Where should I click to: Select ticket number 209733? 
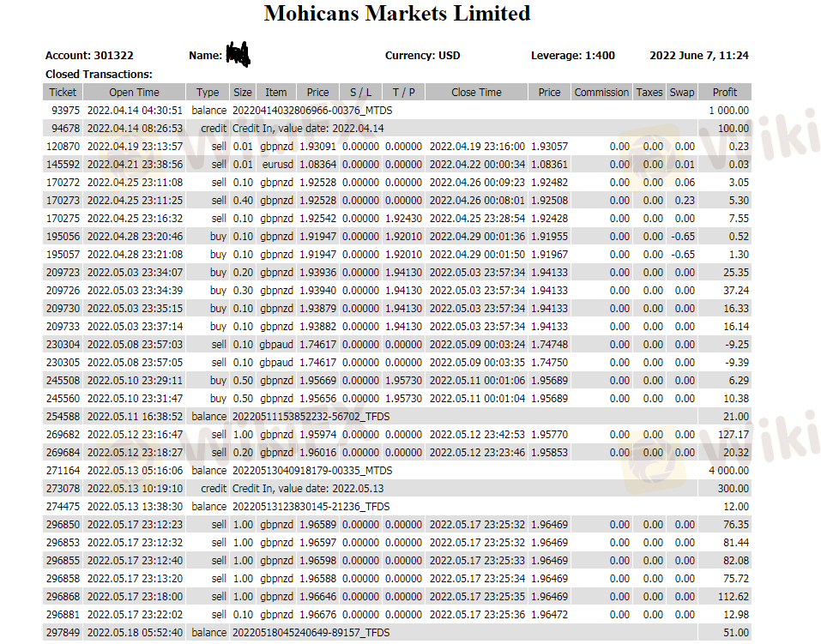[x=63, y=327]
